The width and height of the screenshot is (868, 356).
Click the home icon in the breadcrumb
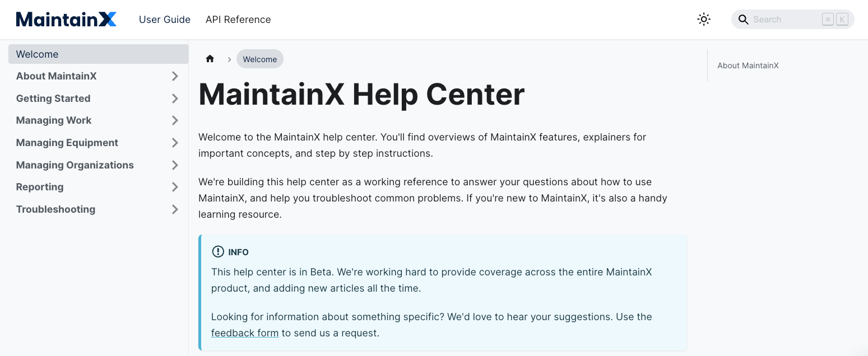click(210, 58)
